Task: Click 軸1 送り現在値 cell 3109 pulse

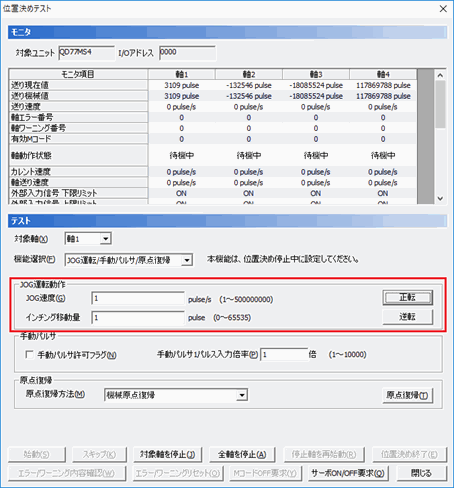Action: [182, 85]
